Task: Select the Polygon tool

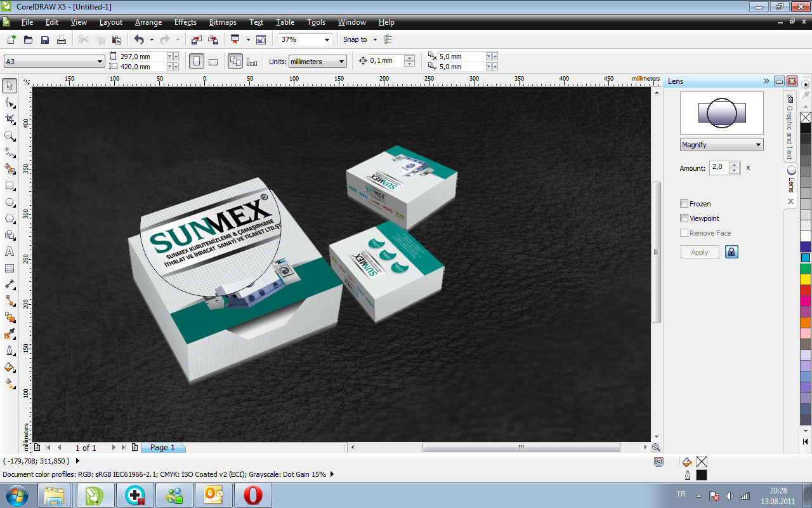Action: click(10, 218)
